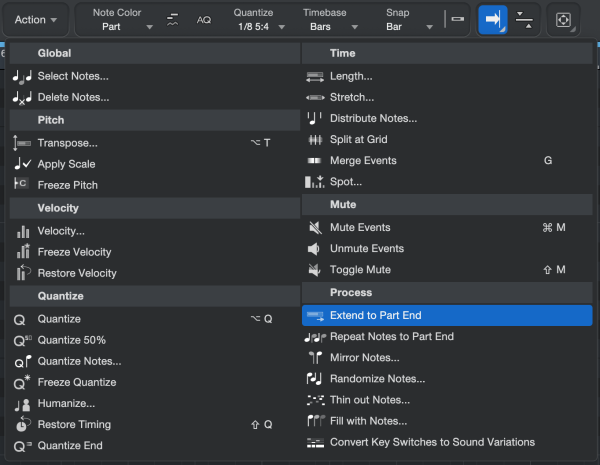
Task: Click the vertical split arrows toolbar icon
Action: tap(524, 20)
